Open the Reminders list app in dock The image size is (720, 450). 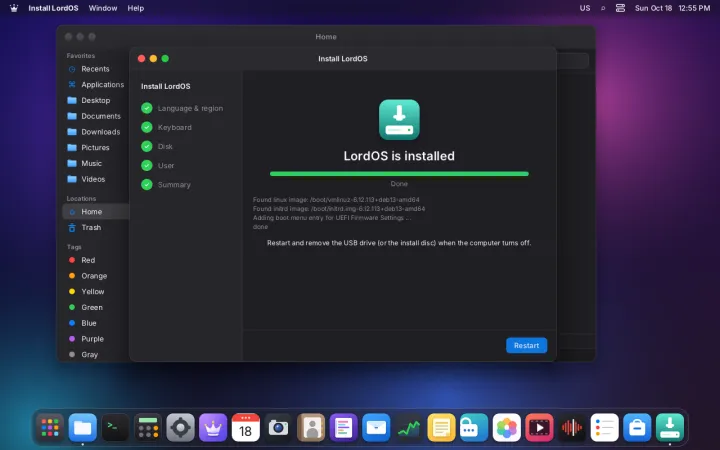pos(604,428)
